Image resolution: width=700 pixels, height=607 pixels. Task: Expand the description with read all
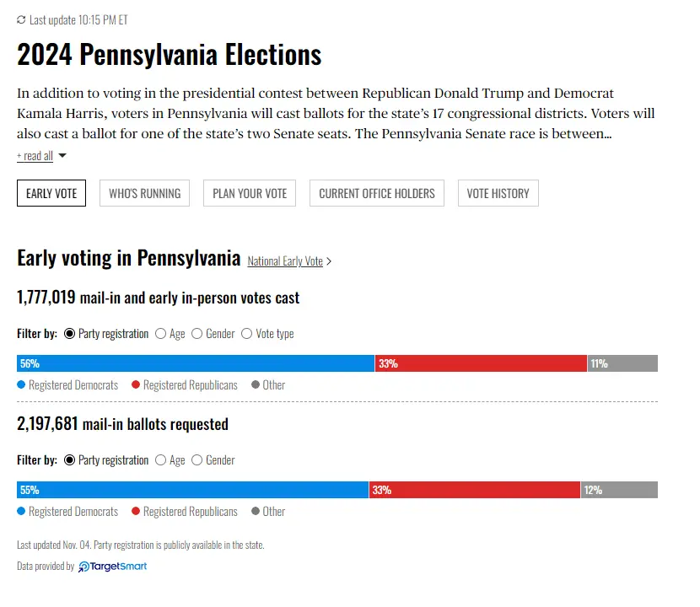35,156
